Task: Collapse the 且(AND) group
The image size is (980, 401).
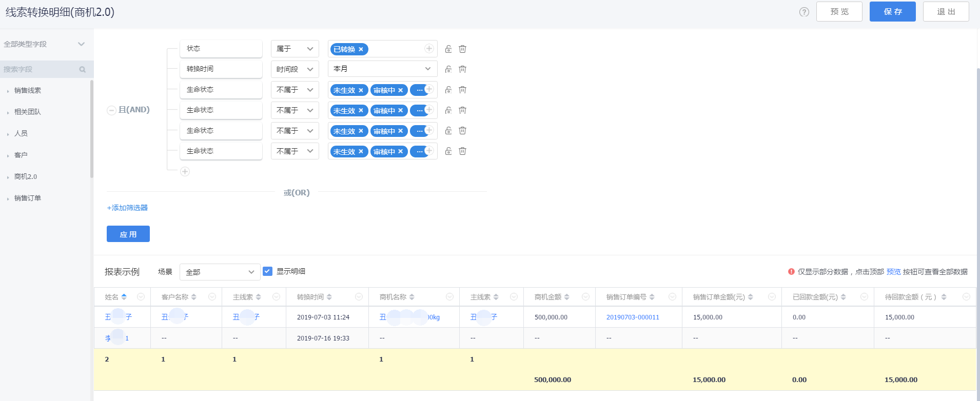Action: [x=111, y=110]
